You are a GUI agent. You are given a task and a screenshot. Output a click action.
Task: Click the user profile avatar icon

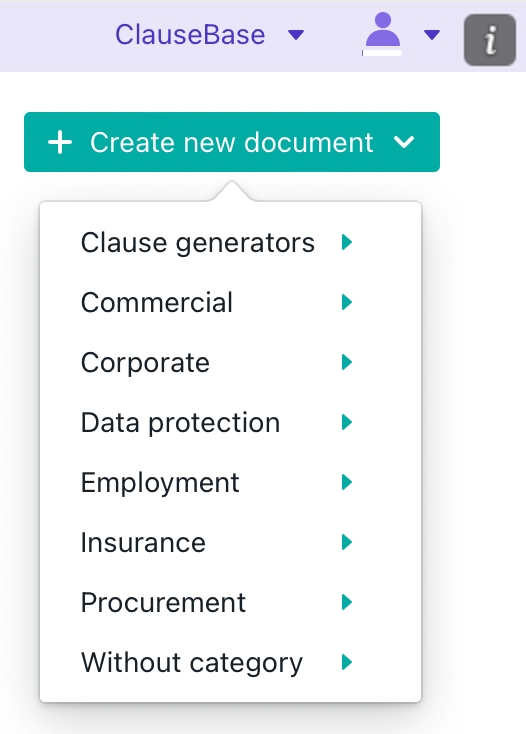[x=382, y=32]
